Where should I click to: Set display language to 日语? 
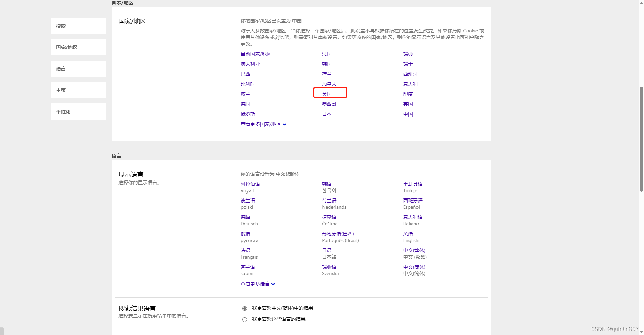[327, 250]
